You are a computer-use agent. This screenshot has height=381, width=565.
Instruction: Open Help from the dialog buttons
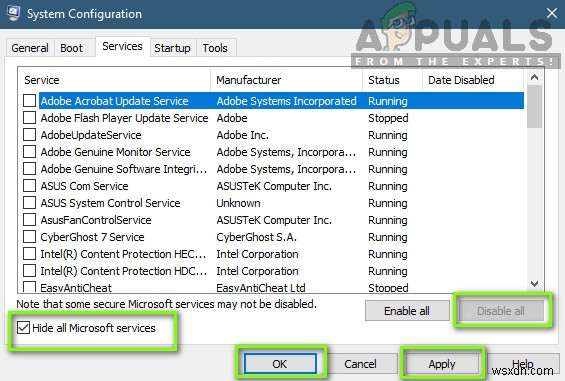523,363
